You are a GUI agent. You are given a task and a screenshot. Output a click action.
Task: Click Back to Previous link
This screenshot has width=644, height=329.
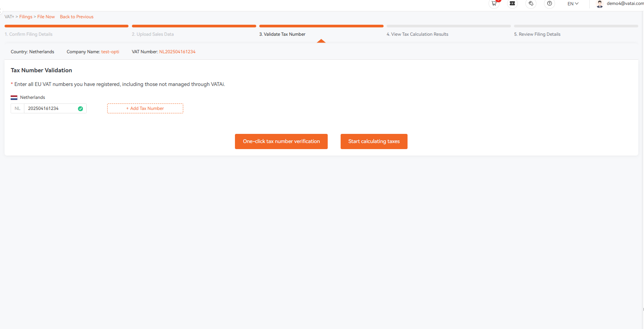pos(77,17)
